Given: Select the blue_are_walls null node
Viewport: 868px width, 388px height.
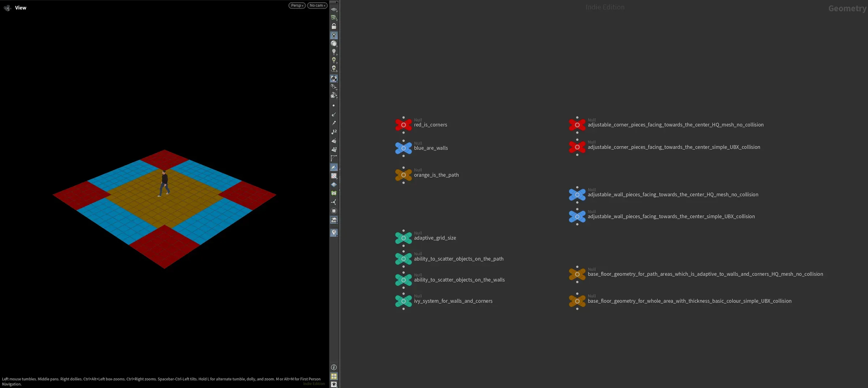Looking at the screenshot, I should point(404,148).
